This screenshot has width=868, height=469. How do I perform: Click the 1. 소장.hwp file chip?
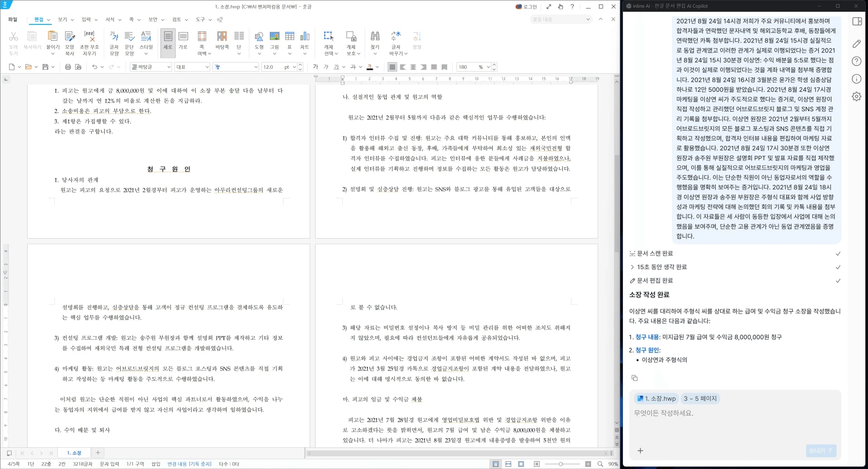pos(656,399)
